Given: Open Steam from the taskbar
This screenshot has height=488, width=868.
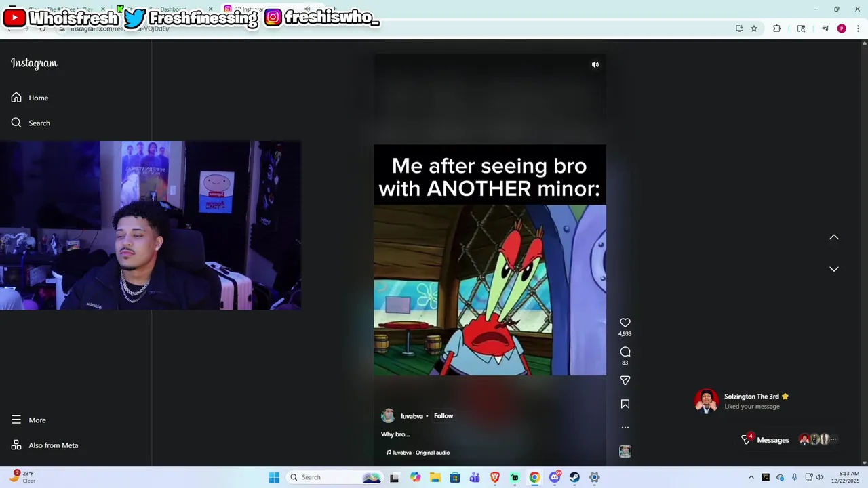Looking at the screenshot, I should coord(574,477).
